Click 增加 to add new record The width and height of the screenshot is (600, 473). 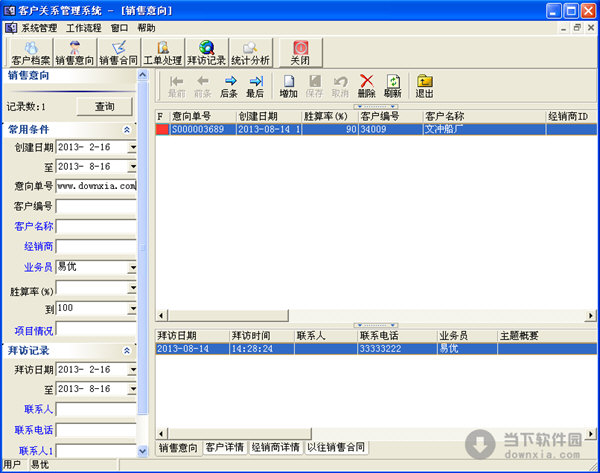tap(288, 86)
